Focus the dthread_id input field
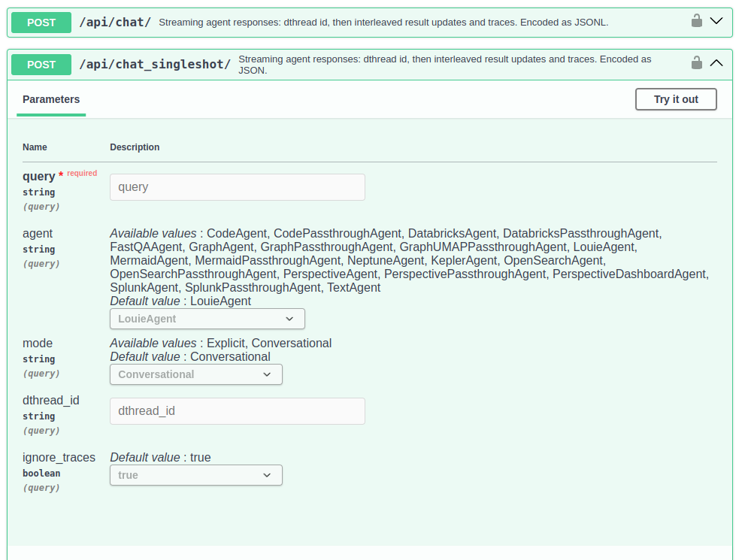748x560 pixels. [x=238, y=411]
